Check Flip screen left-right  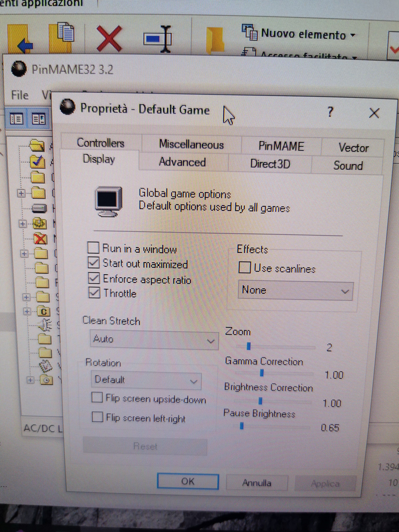pos(98,416)
